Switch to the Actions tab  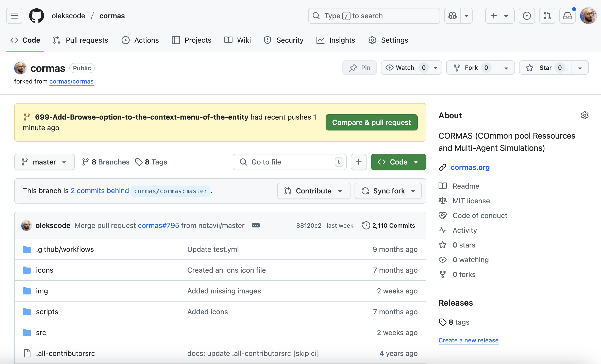(140, 40)
